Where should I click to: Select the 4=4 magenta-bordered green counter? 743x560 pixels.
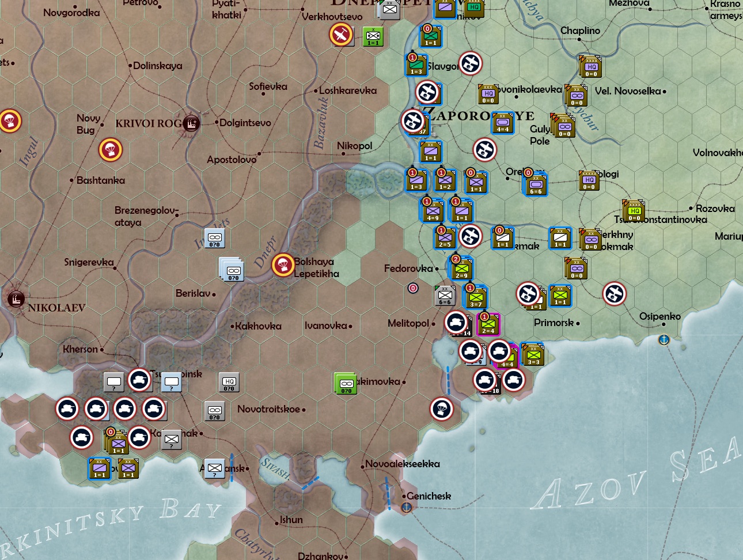pos(507,358)
